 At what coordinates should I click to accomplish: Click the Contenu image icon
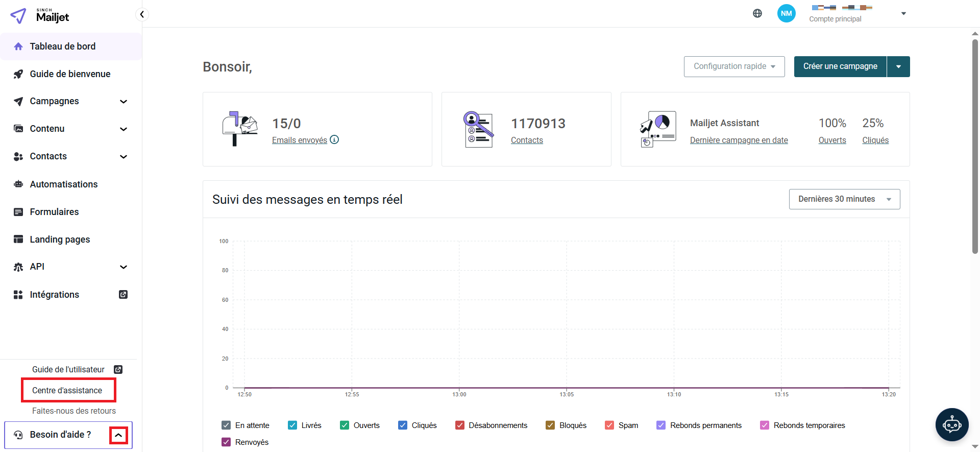[18, 129]
